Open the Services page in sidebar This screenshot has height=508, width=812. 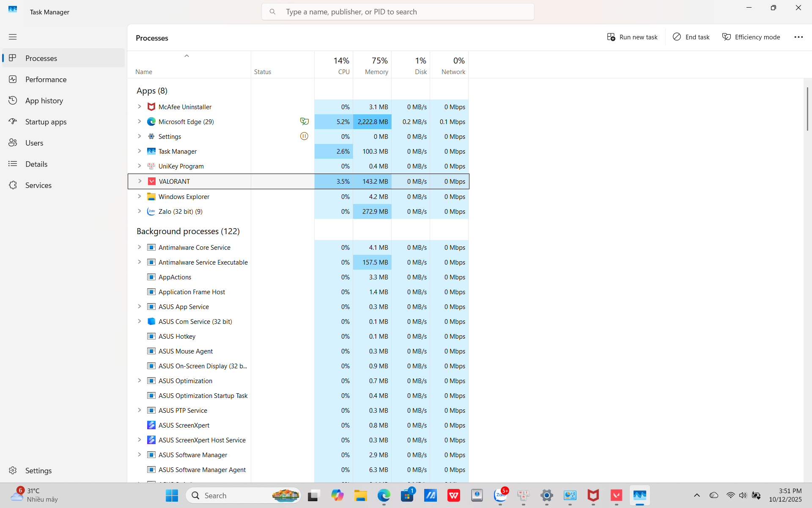point(38,185)
